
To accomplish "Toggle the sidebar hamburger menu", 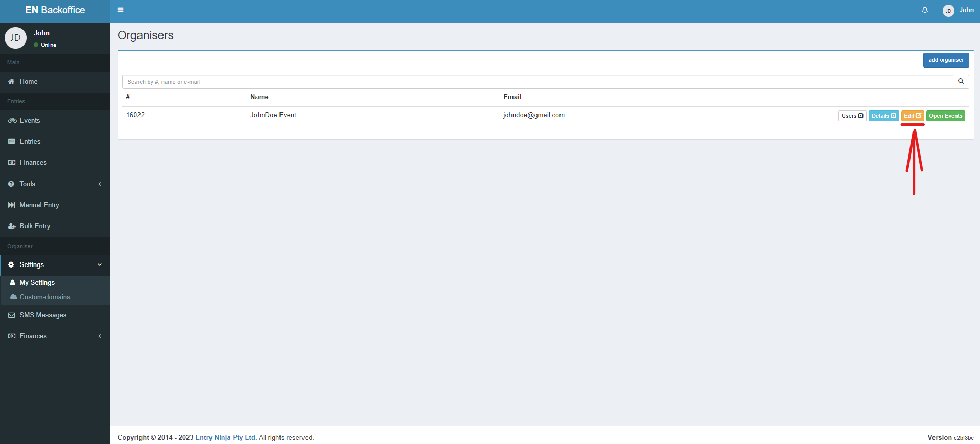I will pyautogui.click(x=121, y=10).
